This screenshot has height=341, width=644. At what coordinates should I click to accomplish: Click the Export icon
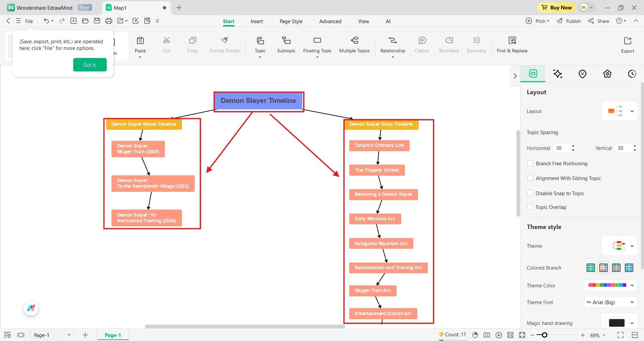(x=628, y=45)
